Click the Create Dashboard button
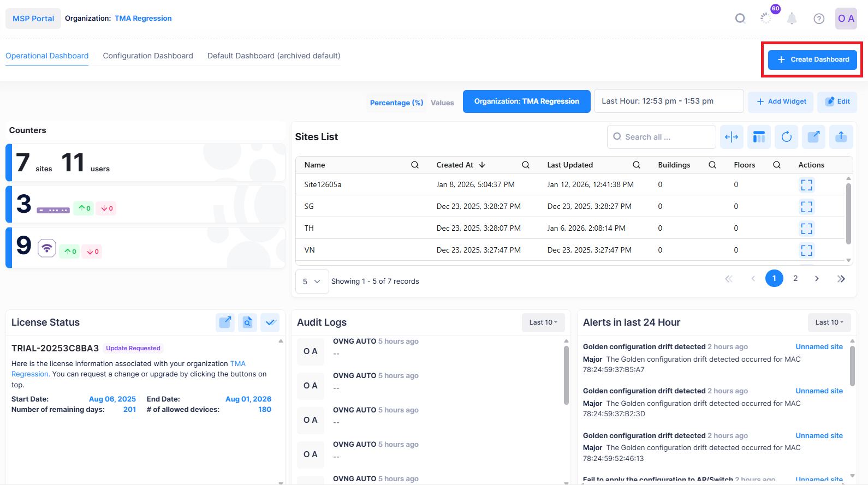Viewport: 868px width, 485px height. [812, 59]
